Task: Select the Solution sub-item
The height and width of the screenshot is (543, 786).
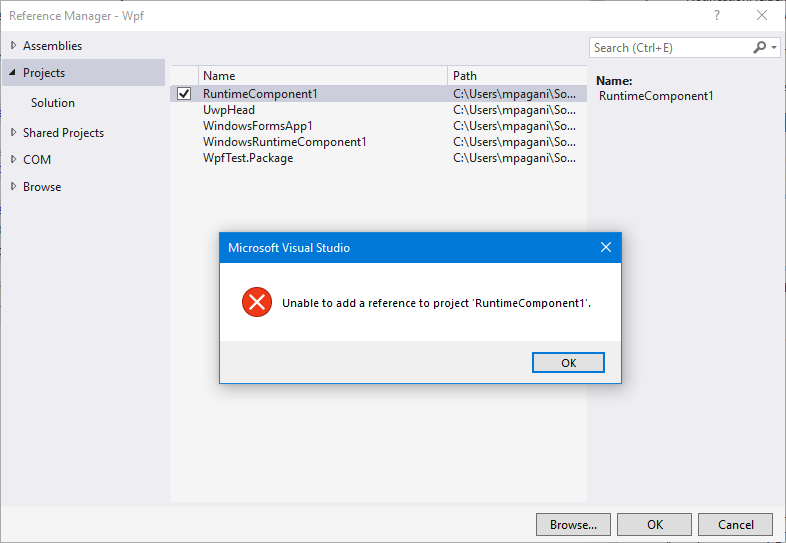Action: pyautogui.click(x=53, y=103)
